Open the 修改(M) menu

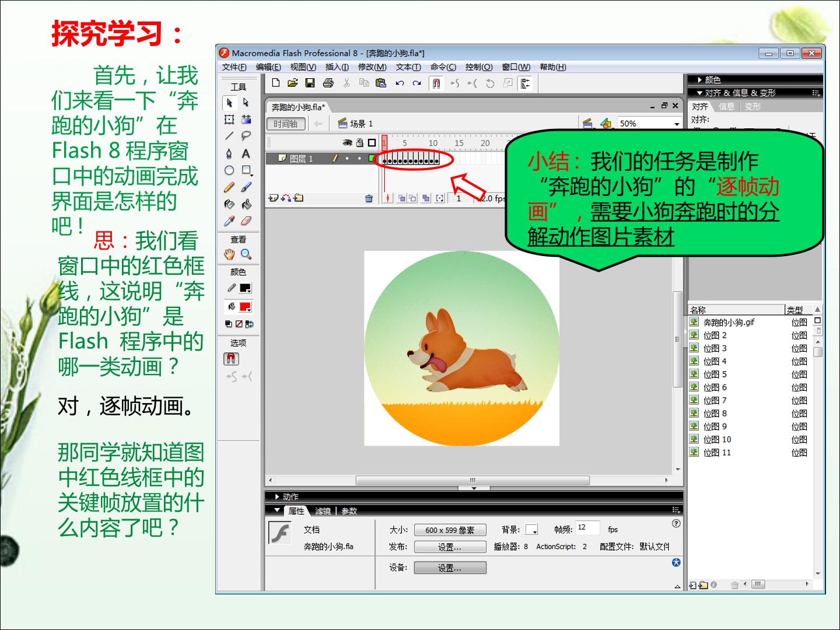tap(372, 67)
